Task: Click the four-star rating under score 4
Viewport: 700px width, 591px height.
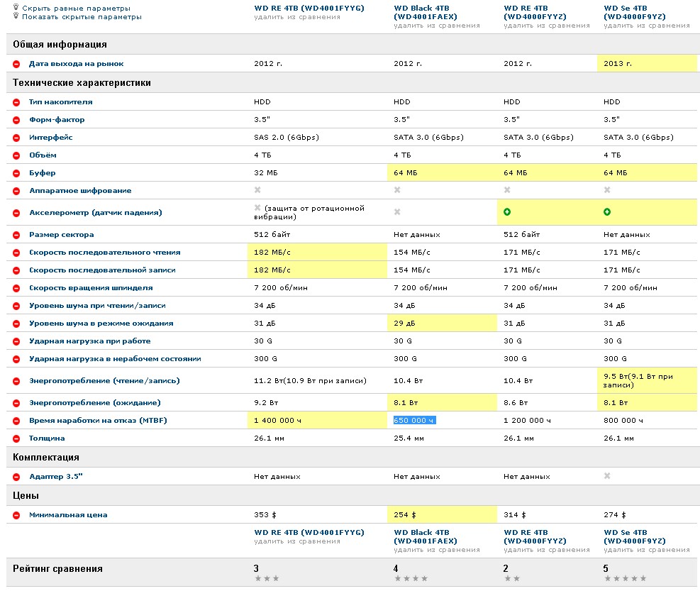Action: click(x=411, y=579)
